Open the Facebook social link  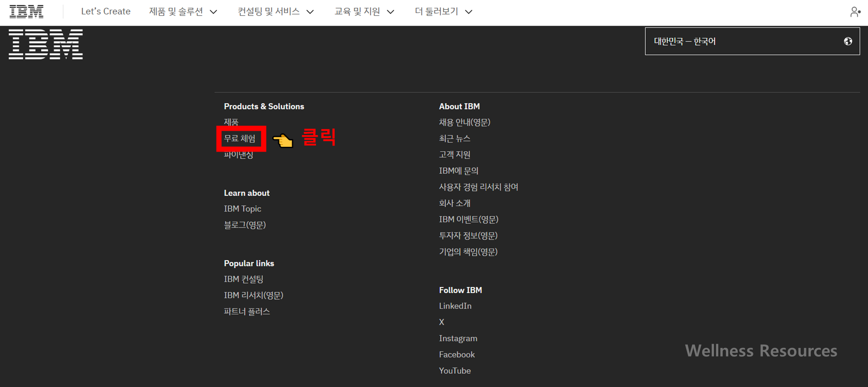[x=457, y=355]
